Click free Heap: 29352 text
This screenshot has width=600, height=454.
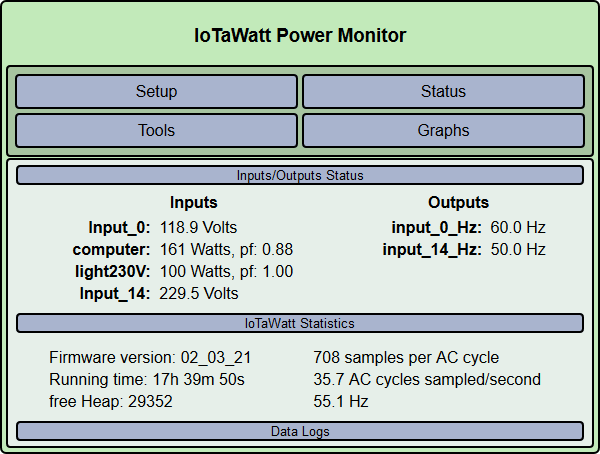(x=111, y=402)
